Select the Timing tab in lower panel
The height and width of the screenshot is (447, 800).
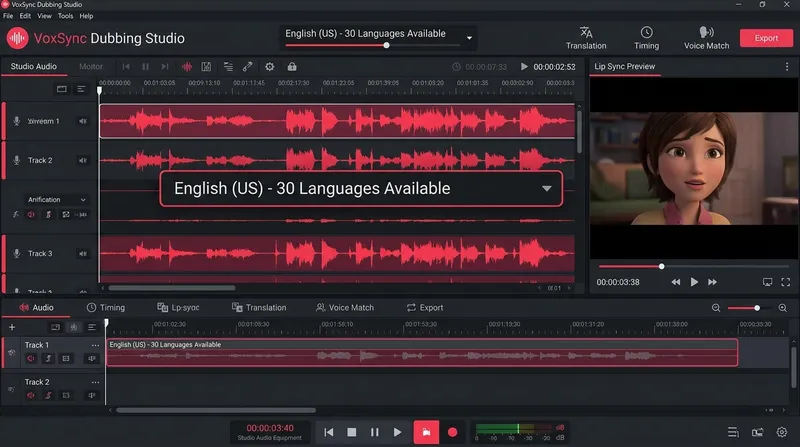(106, 307)
